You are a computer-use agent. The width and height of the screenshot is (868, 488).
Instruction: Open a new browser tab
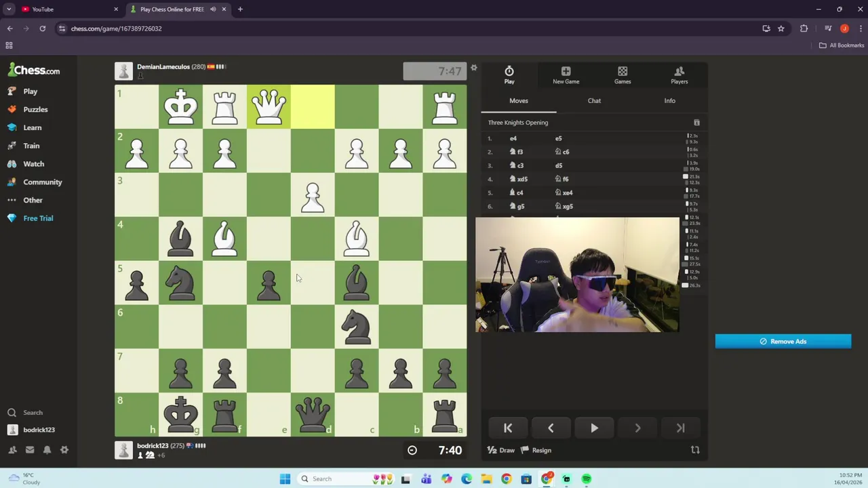pyautogui.click(x=240, y=9)
